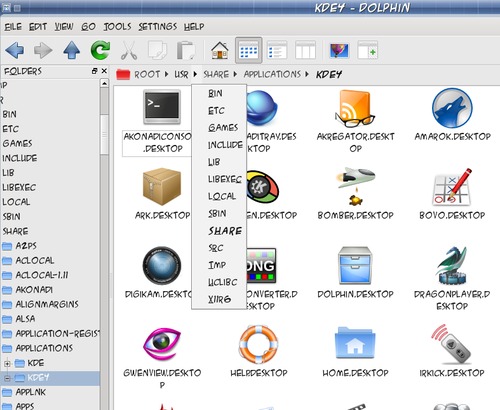Select the akonadiconsole.desktop terminal icon

click(162, 107)
